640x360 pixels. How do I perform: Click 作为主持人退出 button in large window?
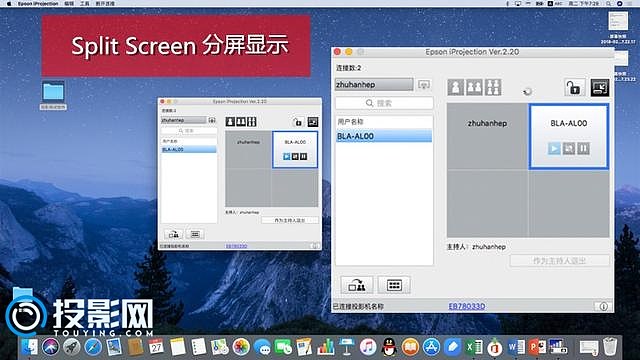point(560,260)
